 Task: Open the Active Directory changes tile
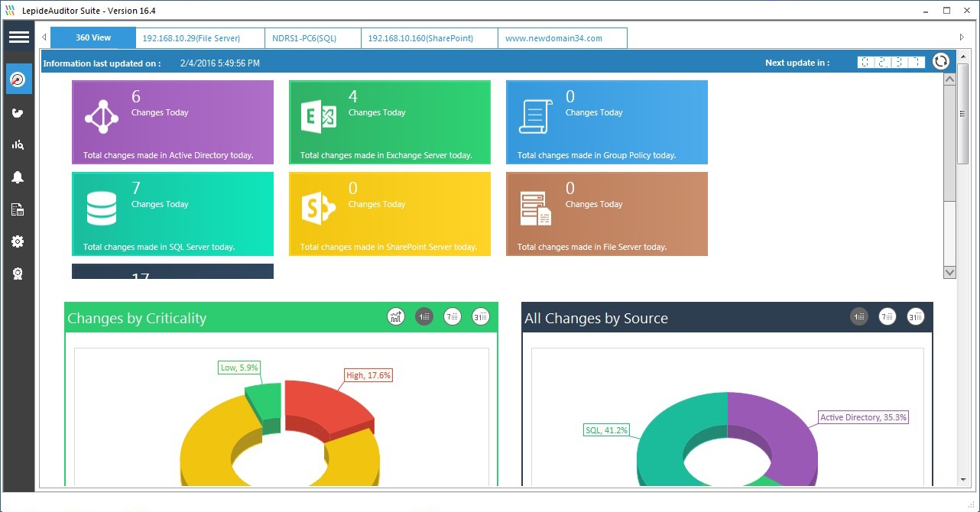pyautogui.click(x=172, y=122)
